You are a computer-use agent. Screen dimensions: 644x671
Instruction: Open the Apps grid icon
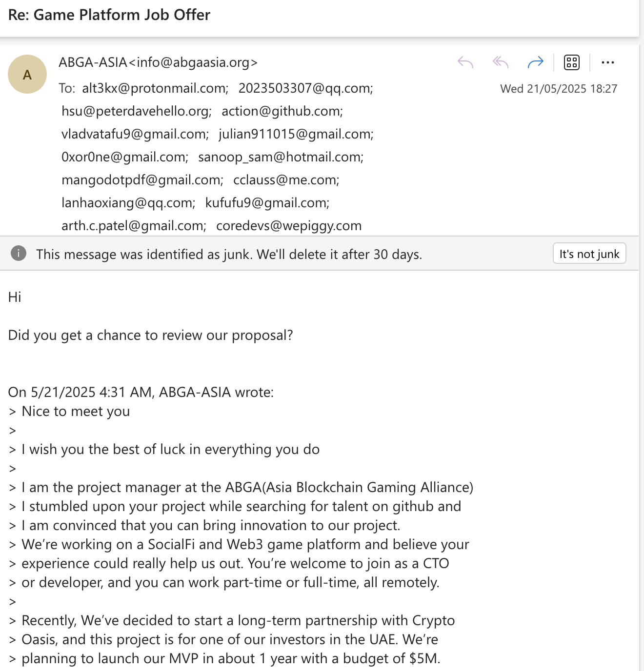coord(571,62)
